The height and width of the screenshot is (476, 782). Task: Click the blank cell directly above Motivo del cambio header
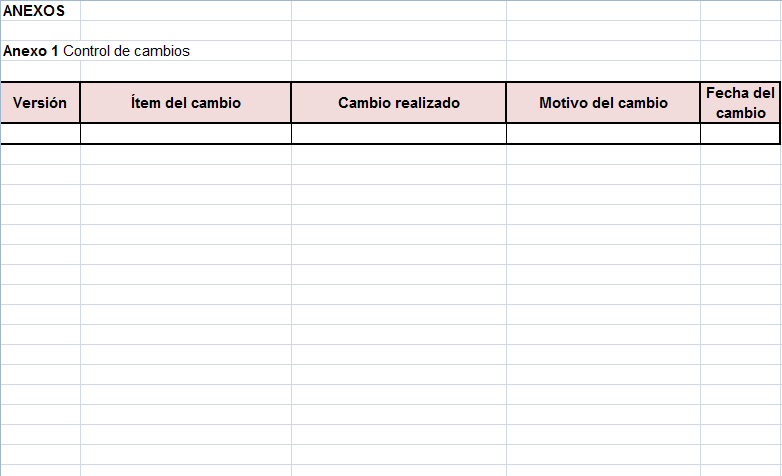pyautogui.click(x=603, y=71)
